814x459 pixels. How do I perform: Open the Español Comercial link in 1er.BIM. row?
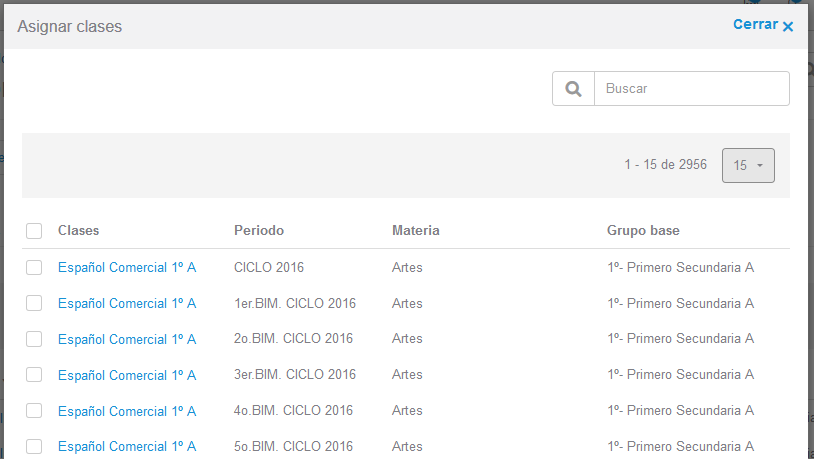click(127, 303)
